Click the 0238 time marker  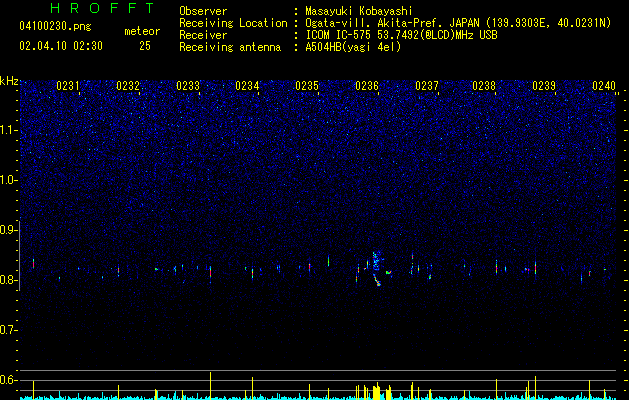[x=484, y=86]
